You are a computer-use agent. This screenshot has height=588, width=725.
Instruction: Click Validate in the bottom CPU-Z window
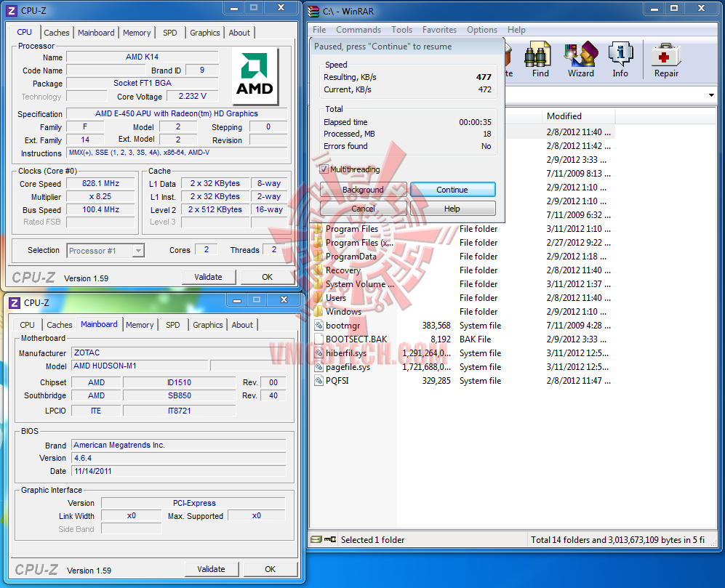pyautogui.click(x=212, y=569)
